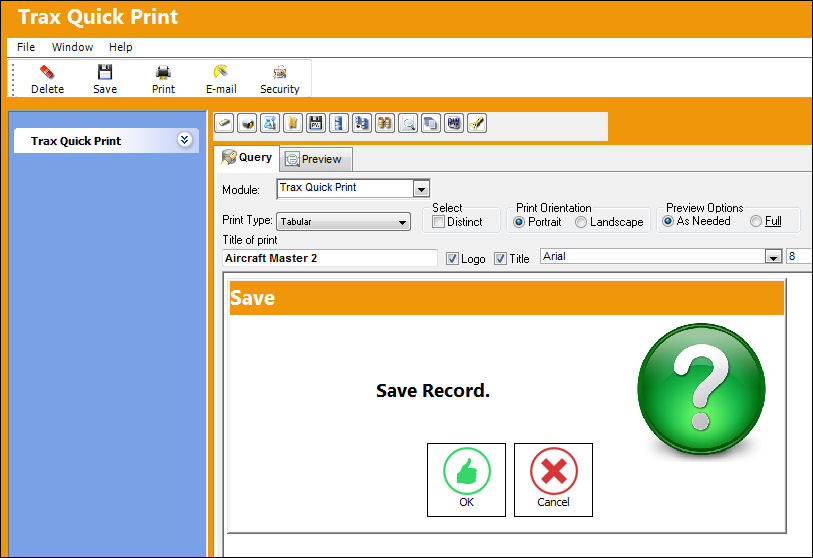Click the overlapping windows copy icon

click(431, 123)
